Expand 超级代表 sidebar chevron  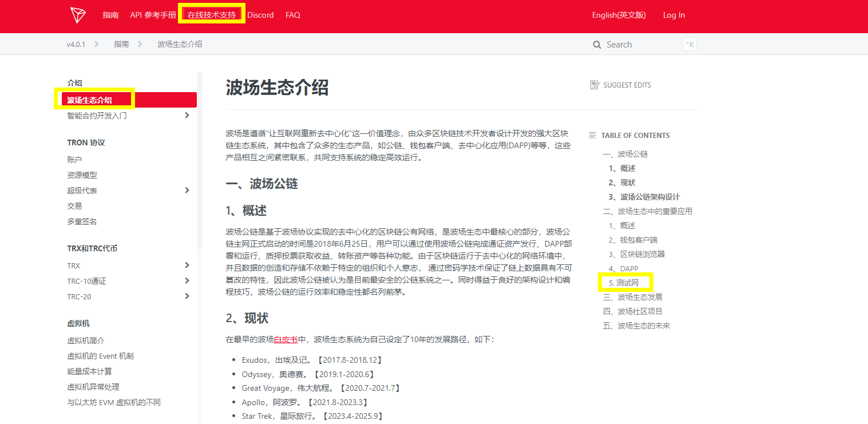(187, 190)
